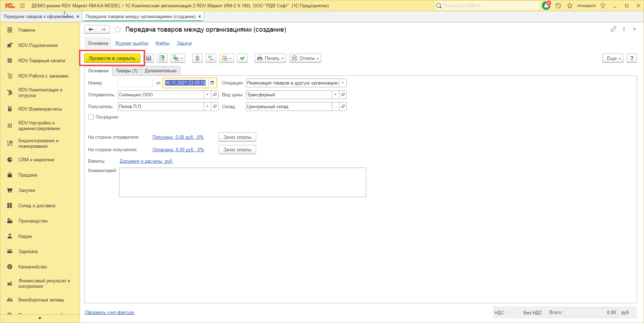Add this document to favorites star
This screenshot has height=323, width=644.
[x=118, y=30]
